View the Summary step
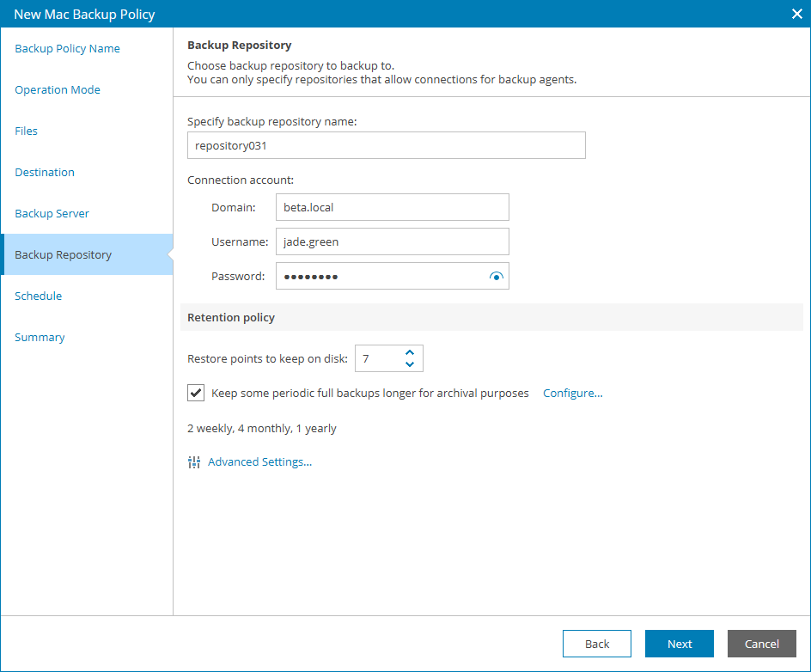 (x=40, y=338)
